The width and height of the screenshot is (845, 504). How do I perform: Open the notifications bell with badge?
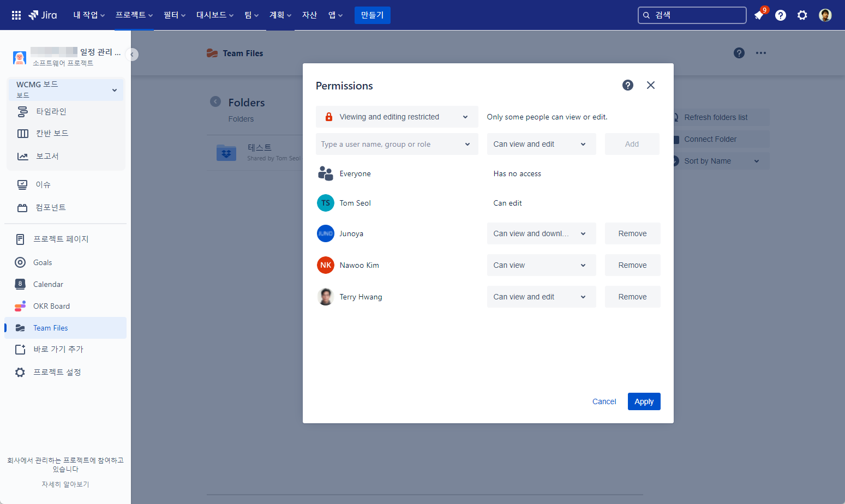click(x=759, y=15)
